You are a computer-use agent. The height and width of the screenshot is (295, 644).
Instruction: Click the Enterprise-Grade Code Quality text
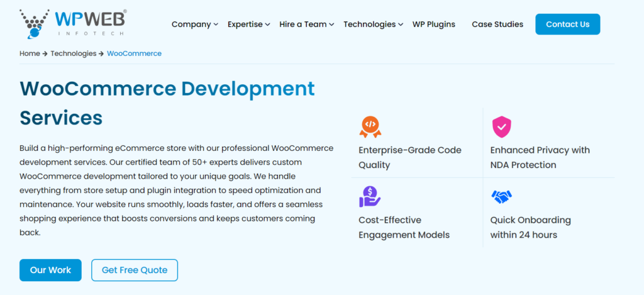(x=410, y=157)
